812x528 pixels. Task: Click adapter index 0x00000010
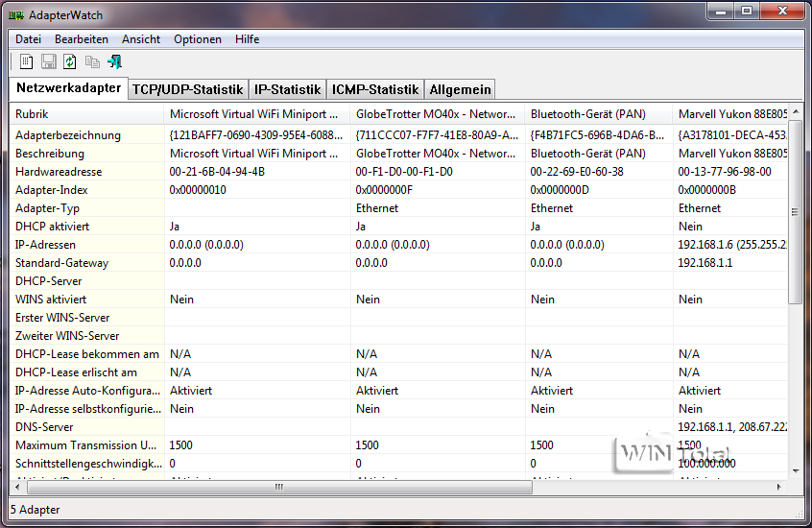tap(198, 190)
